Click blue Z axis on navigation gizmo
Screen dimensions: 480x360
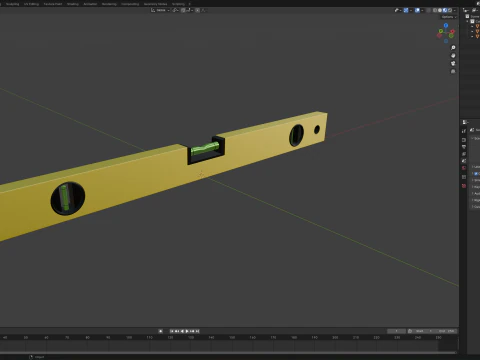pyautogui.click(x=446, y=25)
